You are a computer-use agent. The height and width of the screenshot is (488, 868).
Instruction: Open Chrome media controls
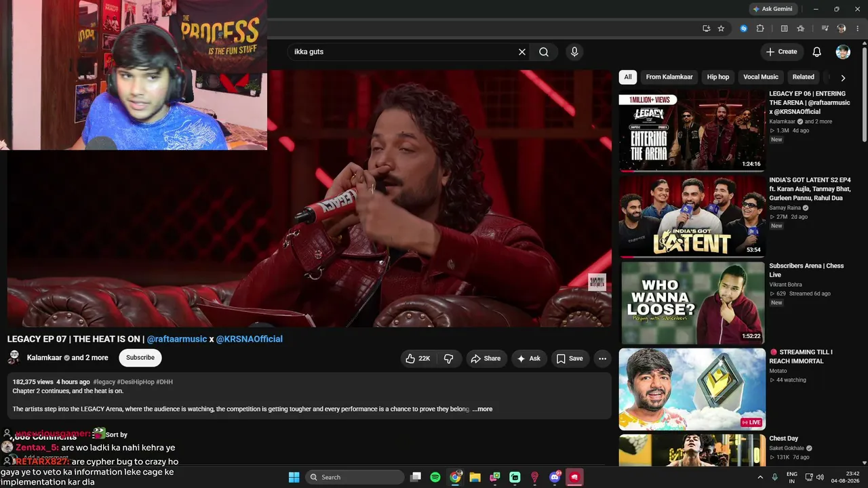825,28
